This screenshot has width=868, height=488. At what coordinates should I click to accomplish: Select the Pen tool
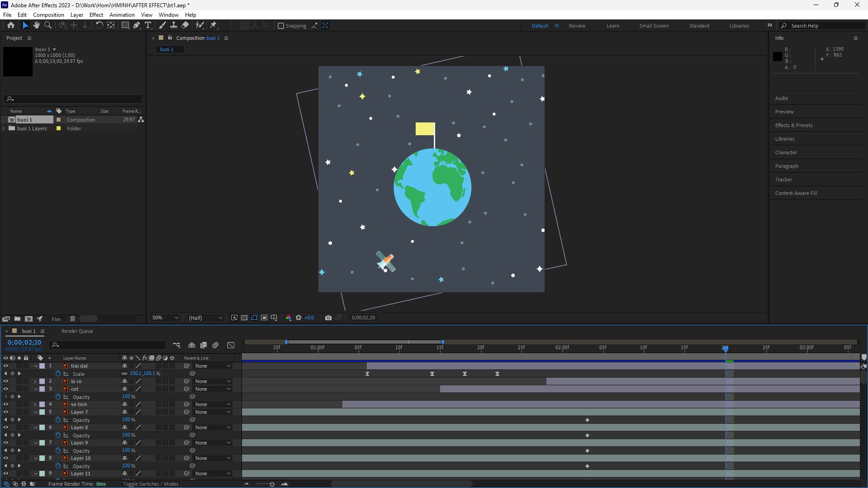136,26
